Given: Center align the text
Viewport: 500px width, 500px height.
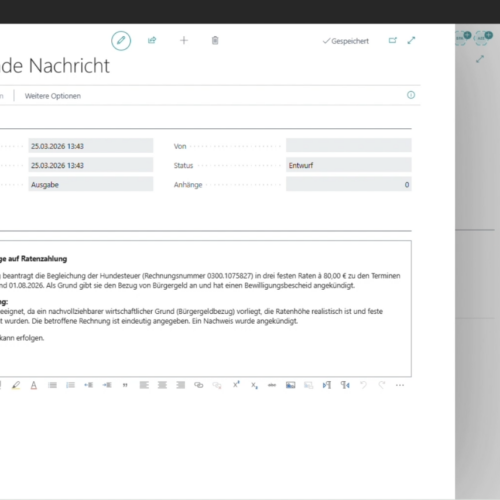Looking at the screenshot, I should pyautogui.click(x=162, y=385).
